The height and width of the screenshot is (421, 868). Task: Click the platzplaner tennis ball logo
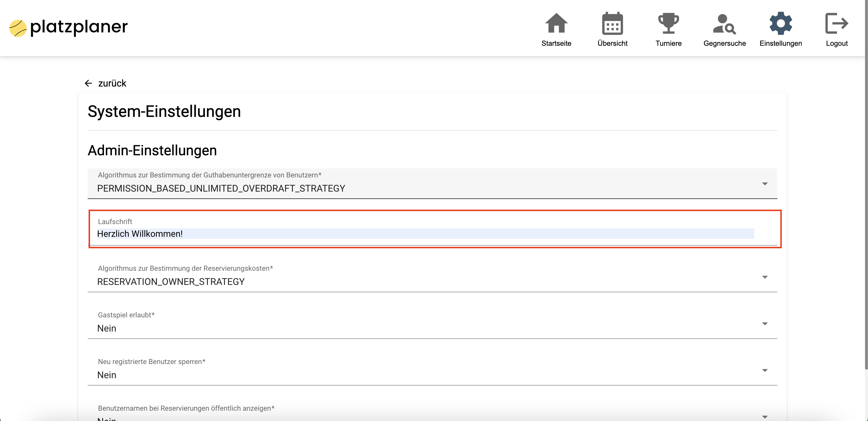(18, 28)
